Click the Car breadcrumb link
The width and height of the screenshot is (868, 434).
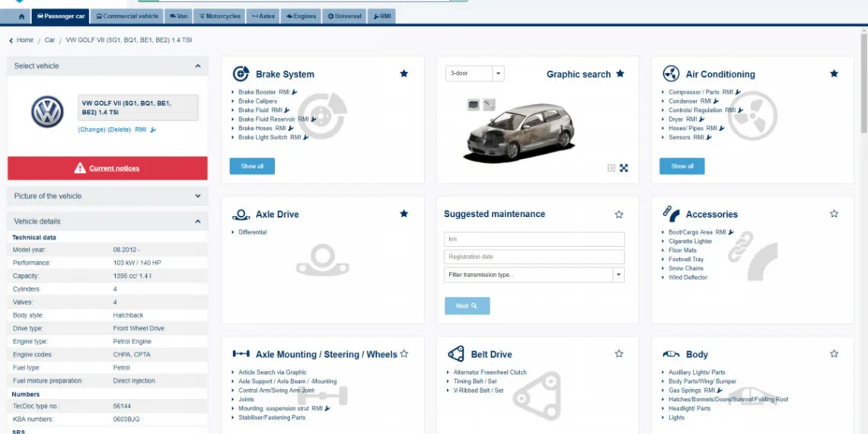click(49, 40)
